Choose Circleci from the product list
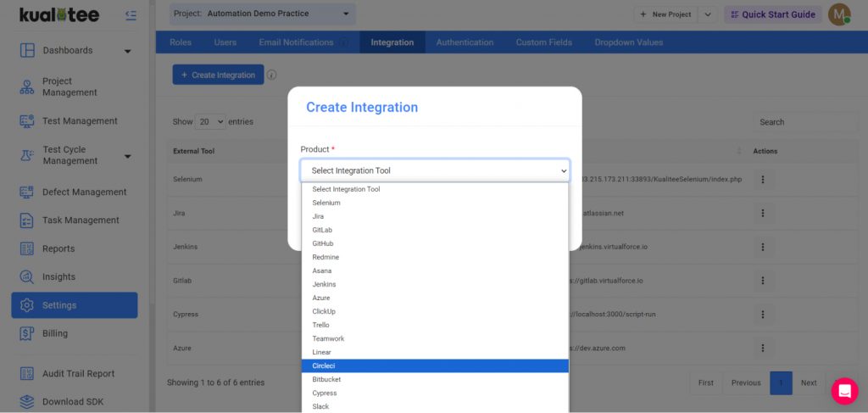Viewport: 868px width, 413px height. (x=435, y=366)
